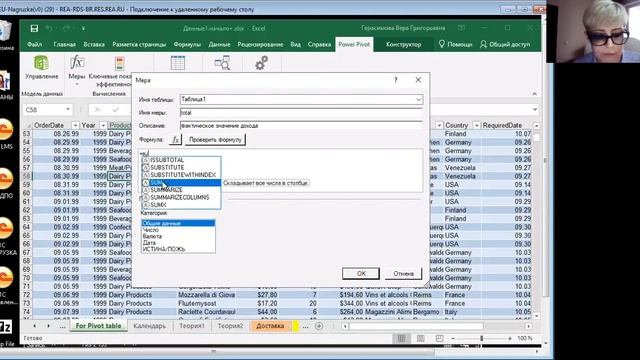Click the ribbon display options icon in title bar
640x360 pixels.
pyautogui.click(x=461, y=28)
